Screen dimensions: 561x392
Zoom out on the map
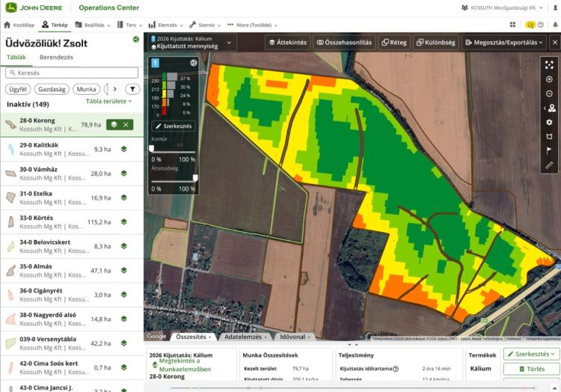tap(549, 94)
